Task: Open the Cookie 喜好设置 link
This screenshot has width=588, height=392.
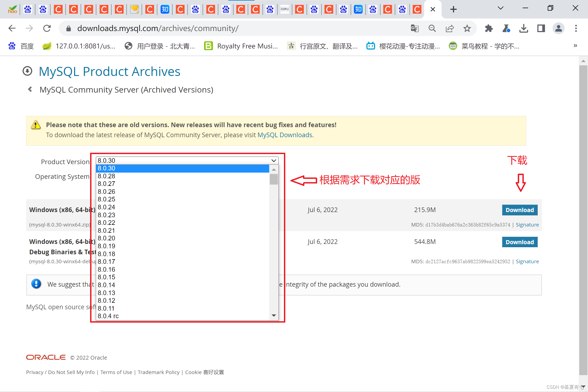Action: pos(205,372)
